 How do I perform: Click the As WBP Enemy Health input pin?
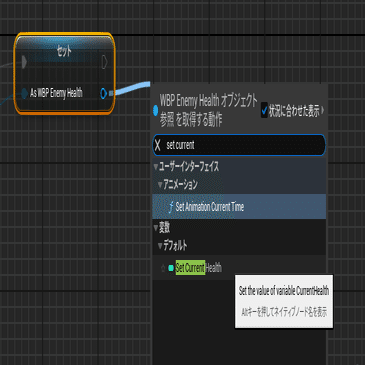(24, 93)
